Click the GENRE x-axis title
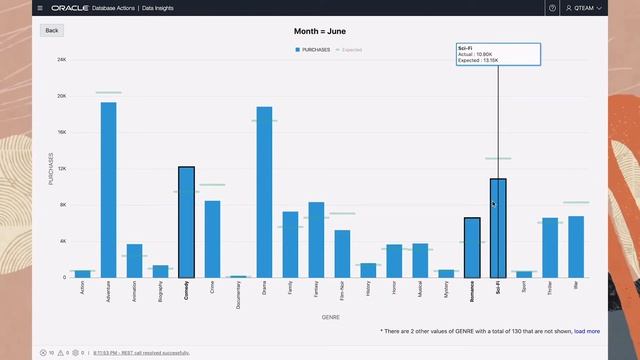This screenshot has width=640, height=360. [331, 317]
